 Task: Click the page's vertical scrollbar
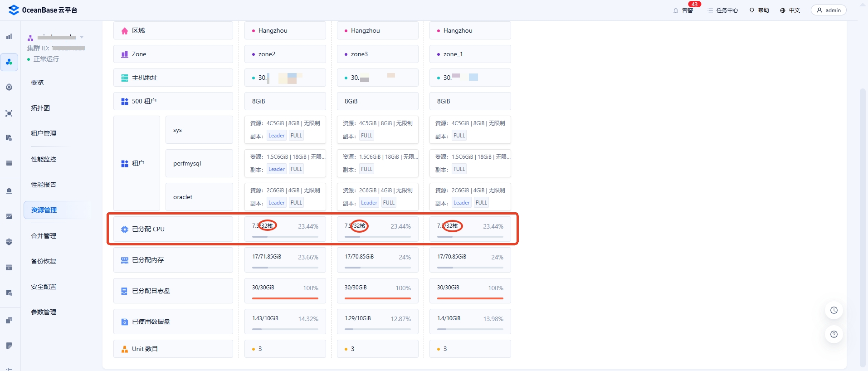(863, 227)
